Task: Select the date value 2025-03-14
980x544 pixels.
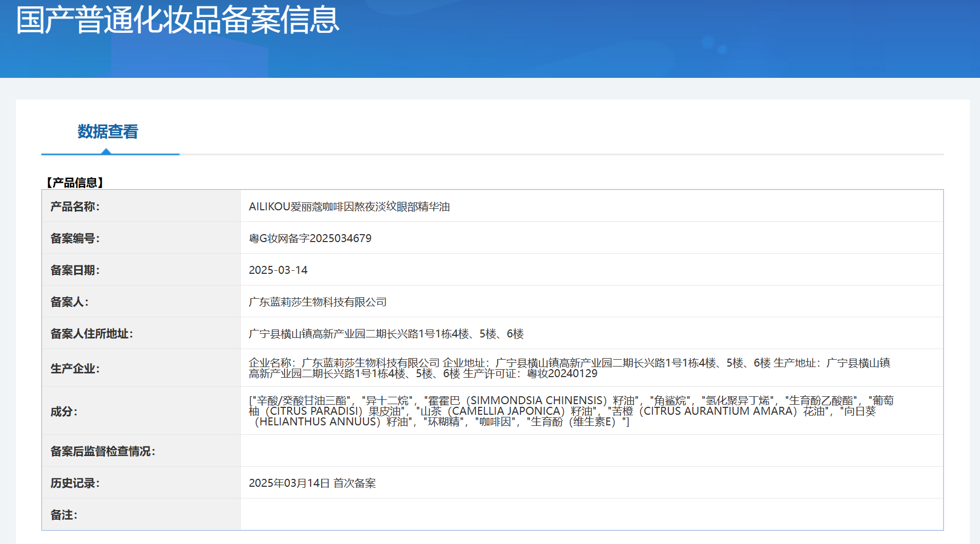Action: click(x=278, y=270)
